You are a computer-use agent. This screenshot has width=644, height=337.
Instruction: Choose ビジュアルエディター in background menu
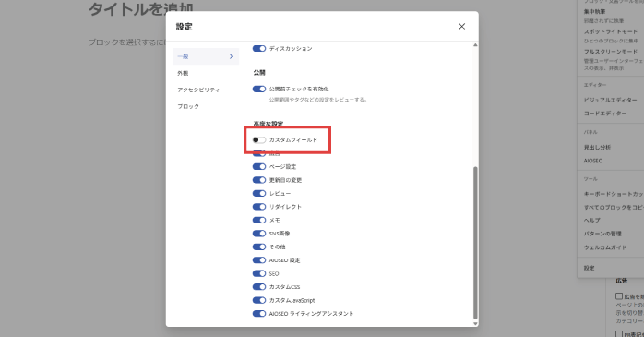point(610,100)
